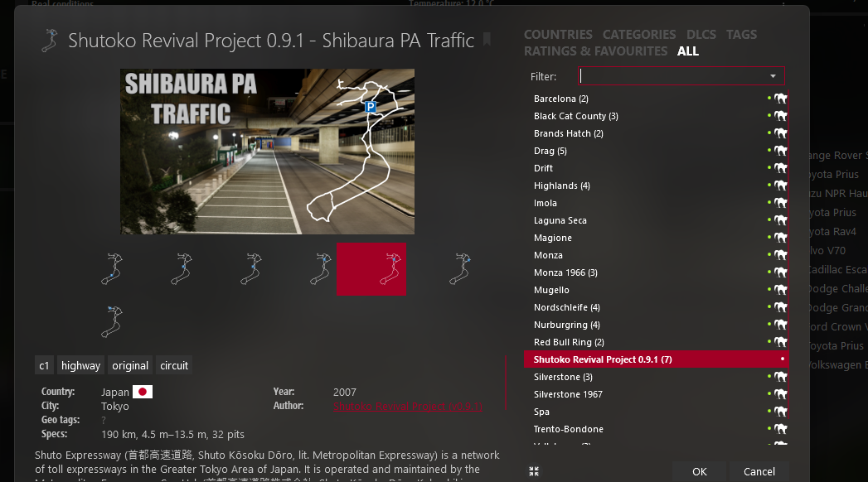Dismiss the dialog with Cancel
Viewport: 868px width, 482px height.
coord(759,471)
